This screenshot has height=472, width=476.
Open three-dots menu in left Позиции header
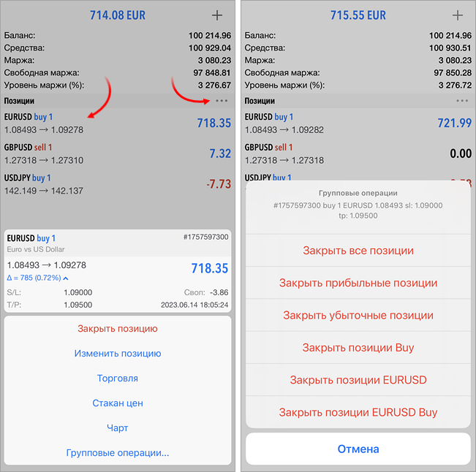coord(222,101)
